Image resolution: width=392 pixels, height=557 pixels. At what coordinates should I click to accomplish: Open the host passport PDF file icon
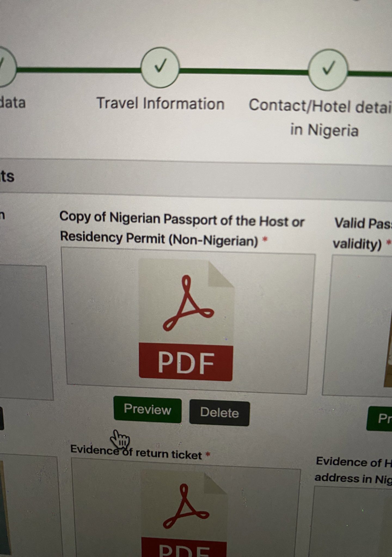pyautogui.click(x=186, y=320)
